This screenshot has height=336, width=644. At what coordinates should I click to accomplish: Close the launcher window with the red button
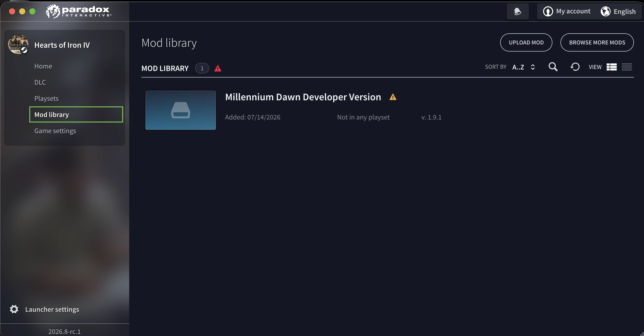[x=12, y=11]
